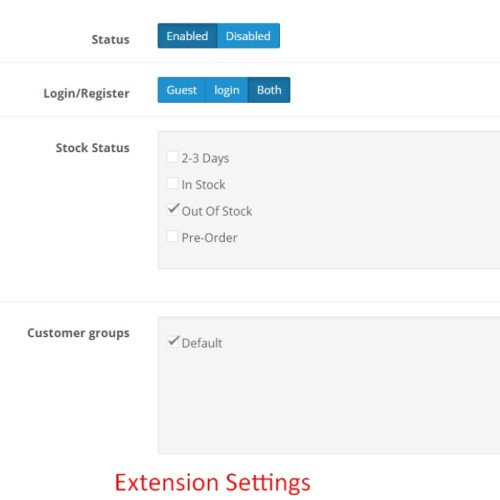The height and width of the screenshot is (500, 500).
Task: Select Both for Login/Register
Action: [269, 90]
